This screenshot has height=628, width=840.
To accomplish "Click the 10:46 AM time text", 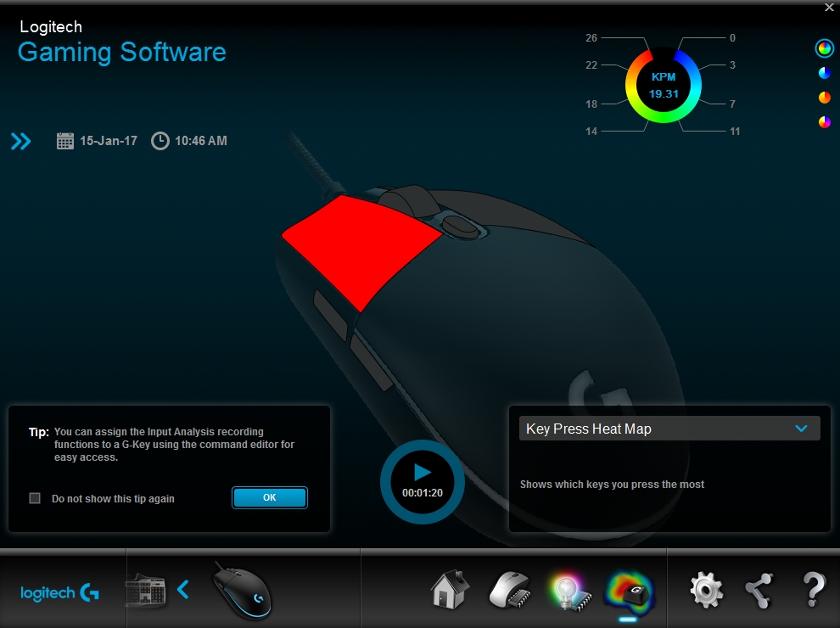I will point(201,141).
